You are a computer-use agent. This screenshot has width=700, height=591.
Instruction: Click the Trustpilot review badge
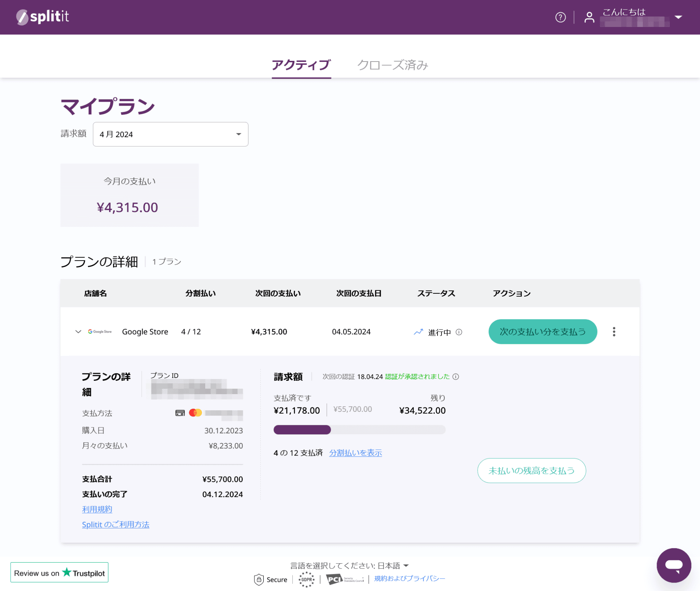[x=59, y=572]
